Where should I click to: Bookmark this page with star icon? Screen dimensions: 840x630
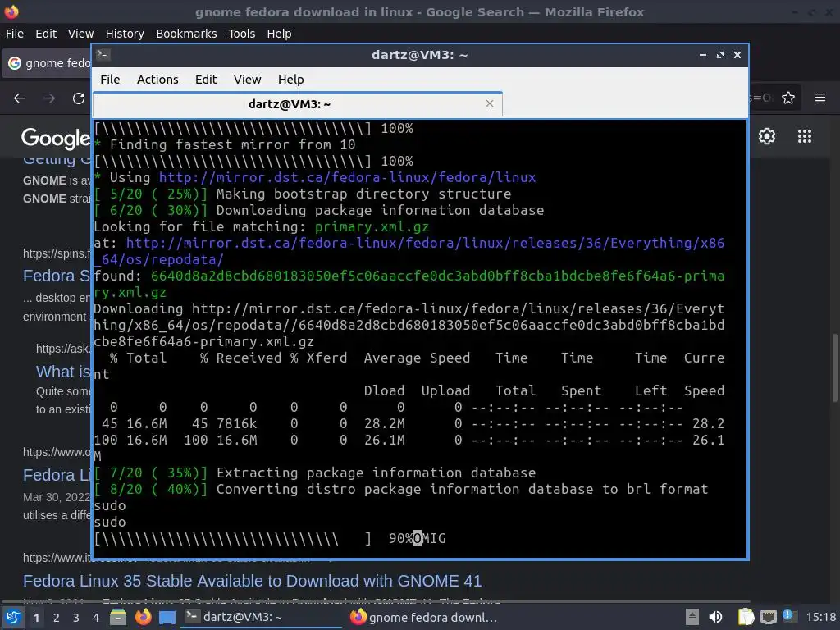788,98
